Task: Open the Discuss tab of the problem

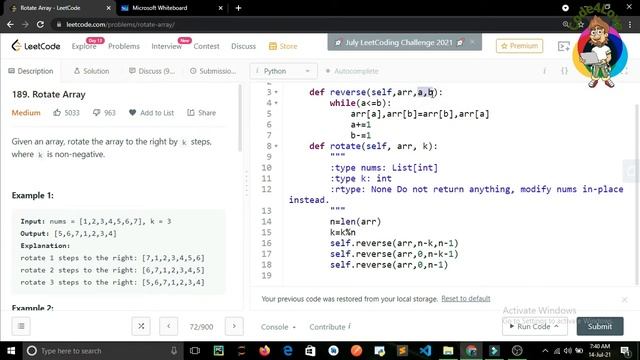Action: 152,71
